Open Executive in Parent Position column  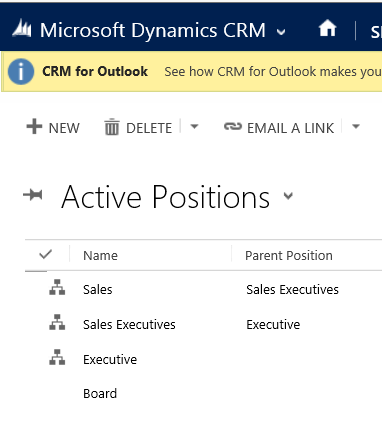pos(273,325)
